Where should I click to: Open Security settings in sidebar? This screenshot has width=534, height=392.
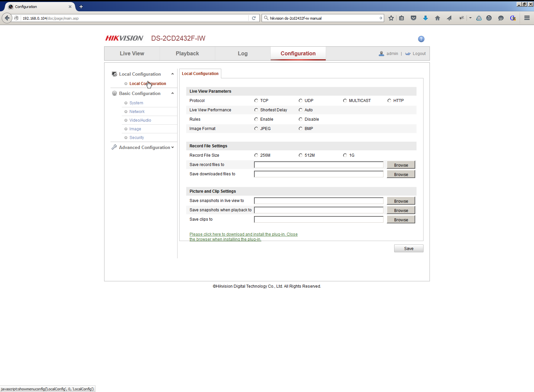pos(137,138)
